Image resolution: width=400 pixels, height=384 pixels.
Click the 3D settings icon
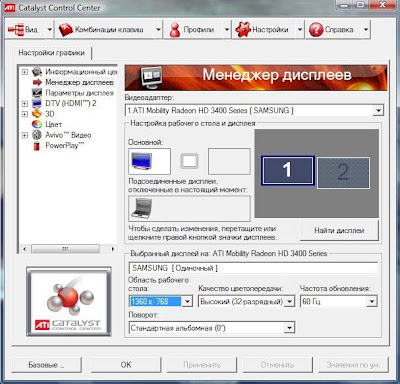(x=37, y=114)
